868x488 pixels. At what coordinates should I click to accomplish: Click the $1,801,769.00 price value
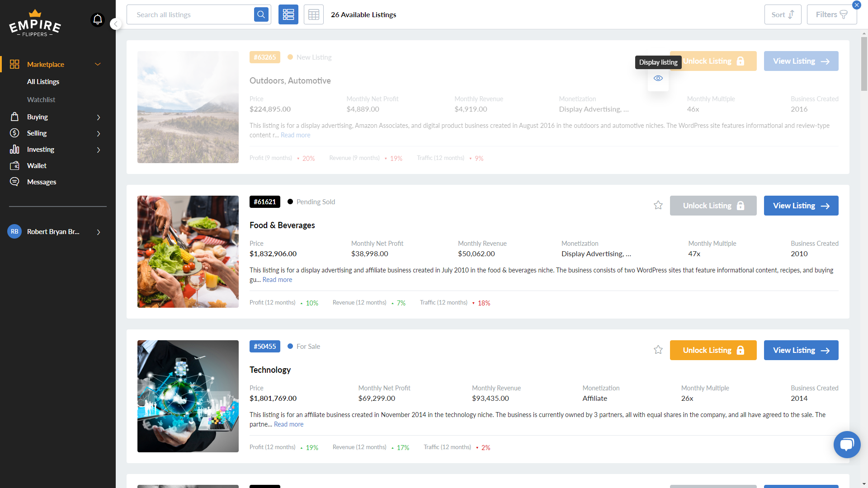(x=273, y=399)
